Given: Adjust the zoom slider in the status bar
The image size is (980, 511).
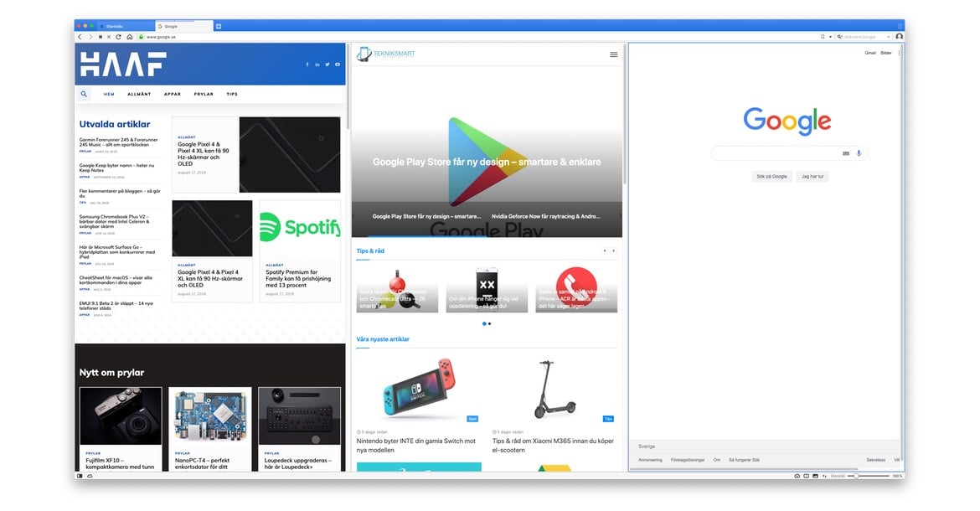Looking at the screenshot, I should click(x=855, y=476).
